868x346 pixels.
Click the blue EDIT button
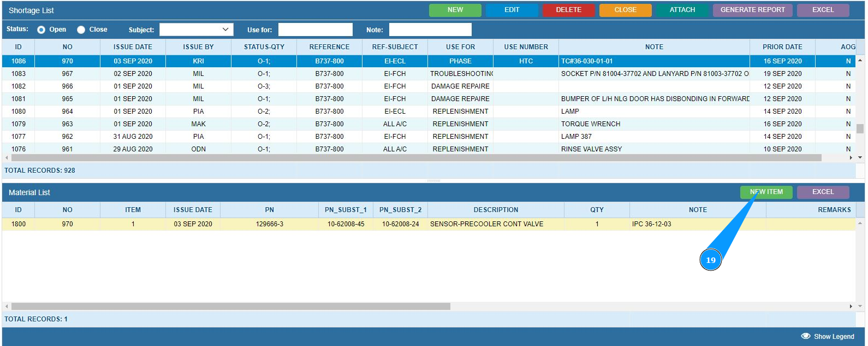(512, 10)
